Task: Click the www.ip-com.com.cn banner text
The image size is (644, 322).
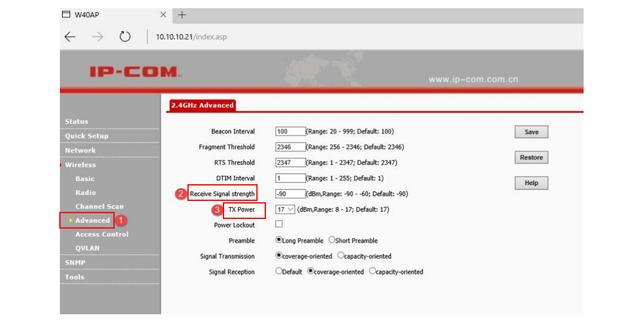Action: click(473, 80)
